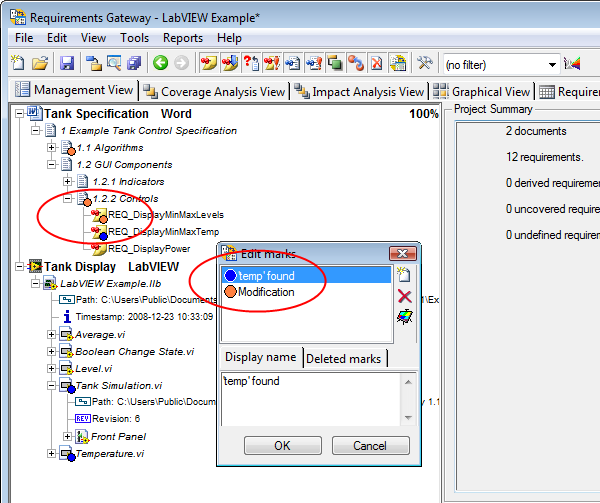Viewport: 600px width, 503px height.
Task: Click OK in Edit marks dialog
Action: click(x=281, y=445)
